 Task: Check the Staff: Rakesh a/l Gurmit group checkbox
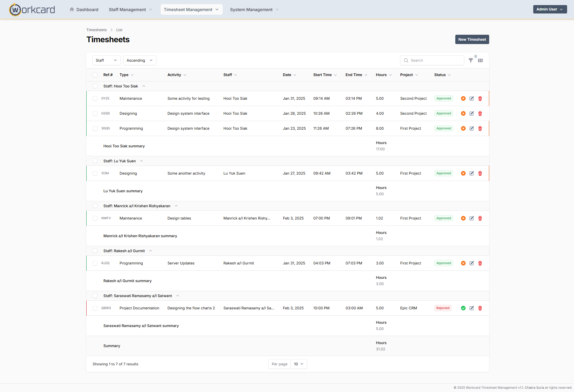95,251
